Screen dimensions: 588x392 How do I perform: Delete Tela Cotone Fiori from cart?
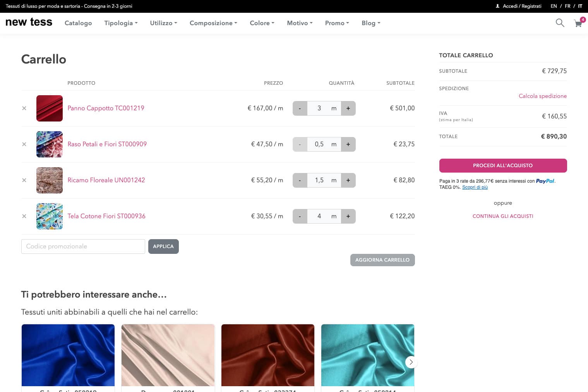(x=24, y=216)
